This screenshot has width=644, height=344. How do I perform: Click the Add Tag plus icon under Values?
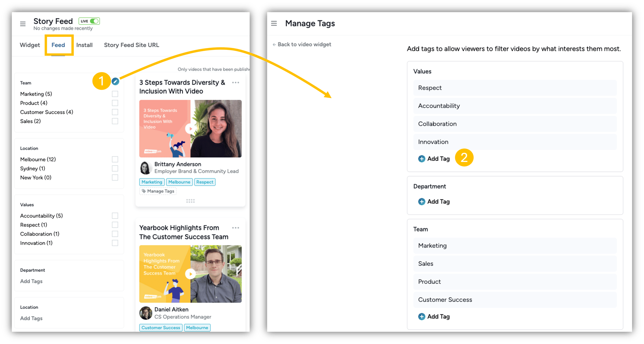(422, 159)
